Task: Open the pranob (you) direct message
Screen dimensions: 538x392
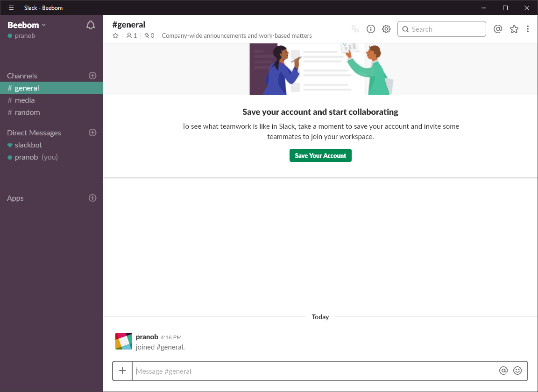Action: [51, 157]
